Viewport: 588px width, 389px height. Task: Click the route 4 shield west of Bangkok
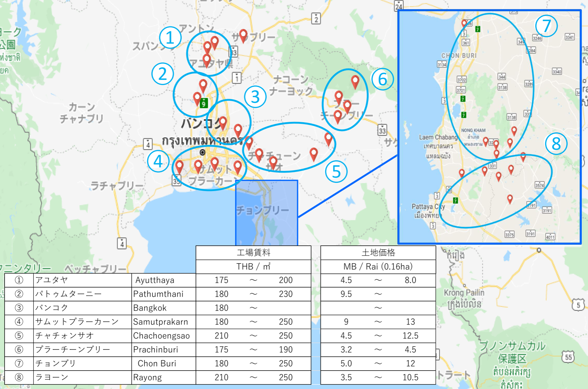click(148, 144)
